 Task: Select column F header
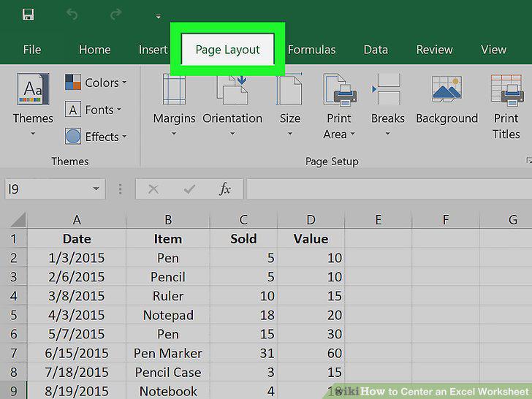[x=446, y=219]
